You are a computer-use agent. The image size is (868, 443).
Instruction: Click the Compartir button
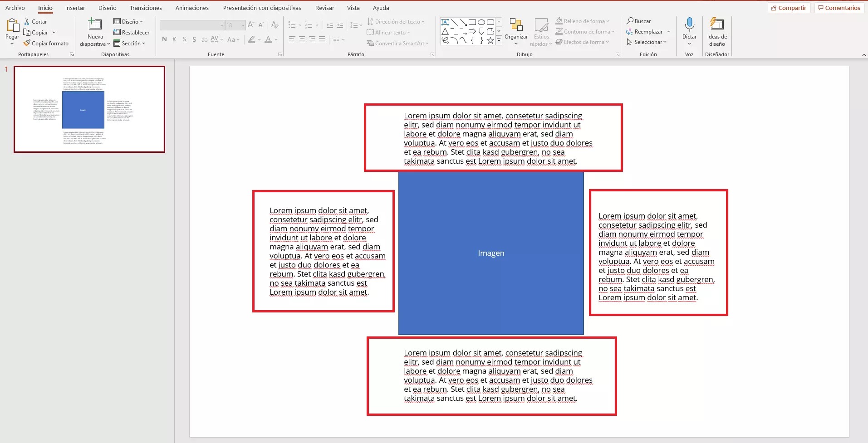(x=789, y=8)
